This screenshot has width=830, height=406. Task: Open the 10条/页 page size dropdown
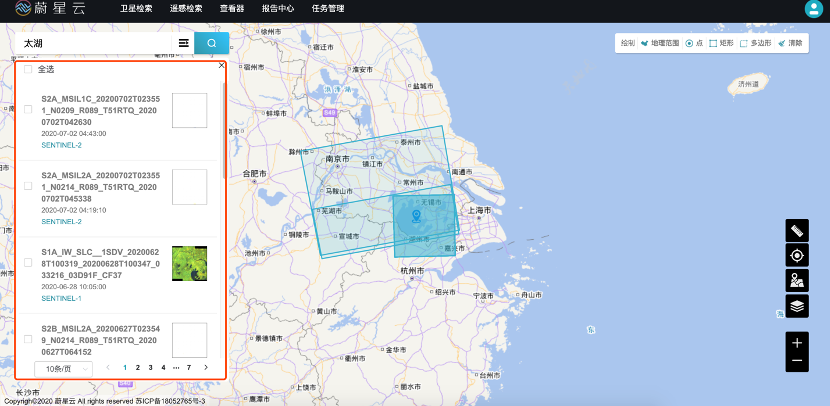coord(63,369)
